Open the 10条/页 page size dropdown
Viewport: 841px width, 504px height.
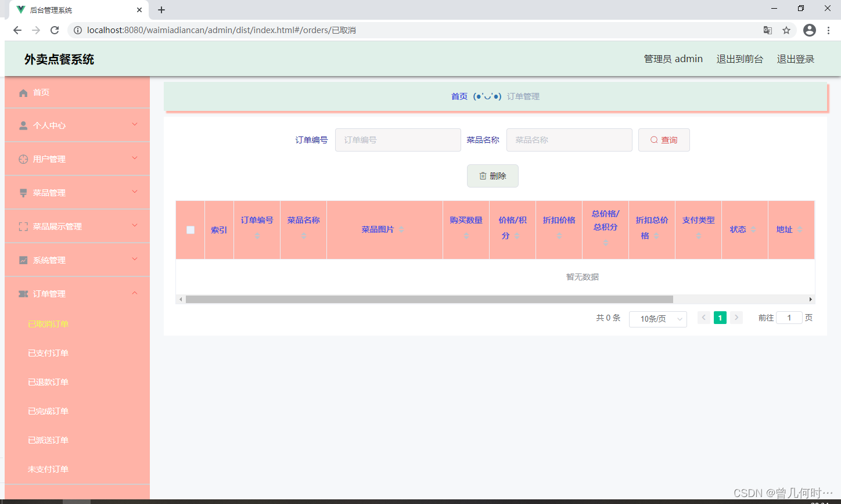tap(658, 319)
